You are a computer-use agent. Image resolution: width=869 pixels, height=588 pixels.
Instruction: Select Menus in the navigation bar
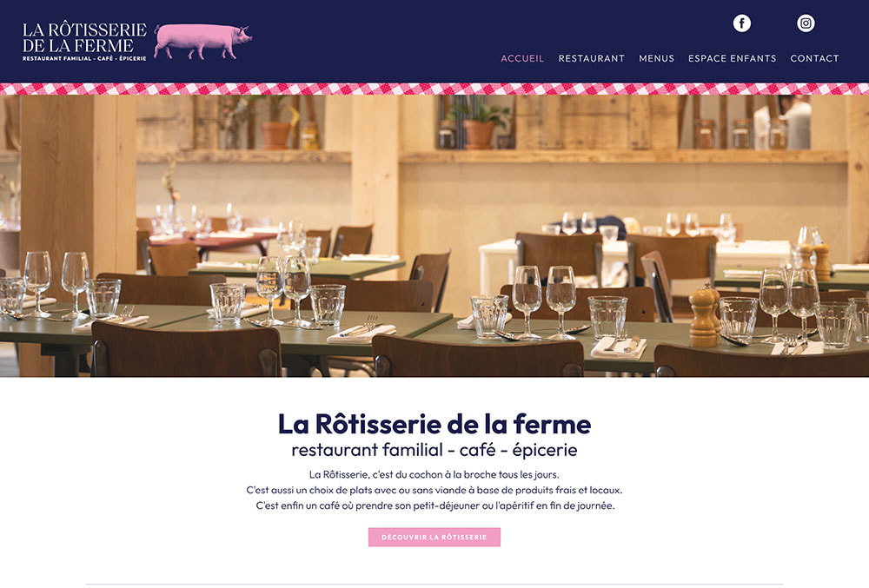tap(656, 58)
